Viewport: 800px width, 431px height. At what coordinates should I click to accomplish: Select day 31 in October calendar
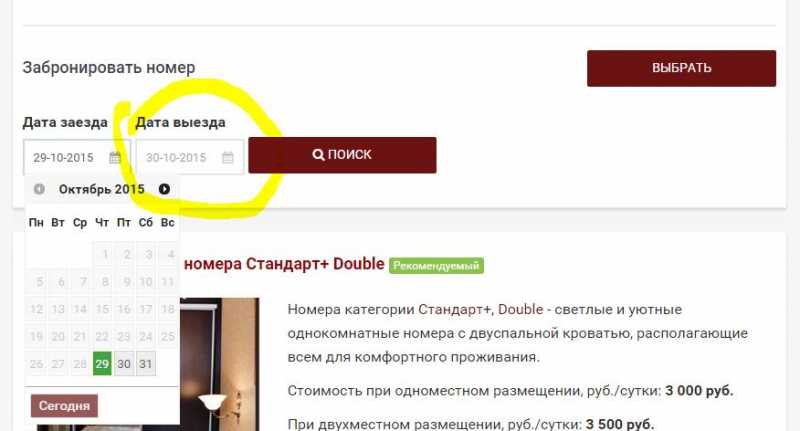146,364
